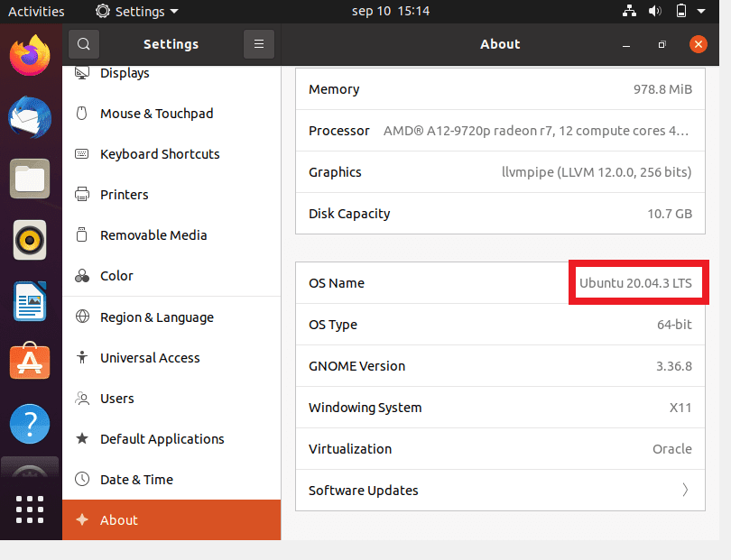
Task: Close the Settings window
Action: point(699,44)
